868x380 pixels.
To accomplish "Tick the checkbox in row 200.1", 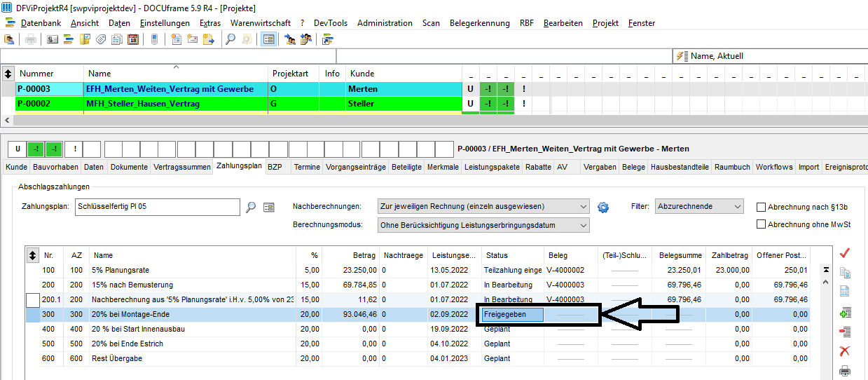I will (x=33, y=300).
